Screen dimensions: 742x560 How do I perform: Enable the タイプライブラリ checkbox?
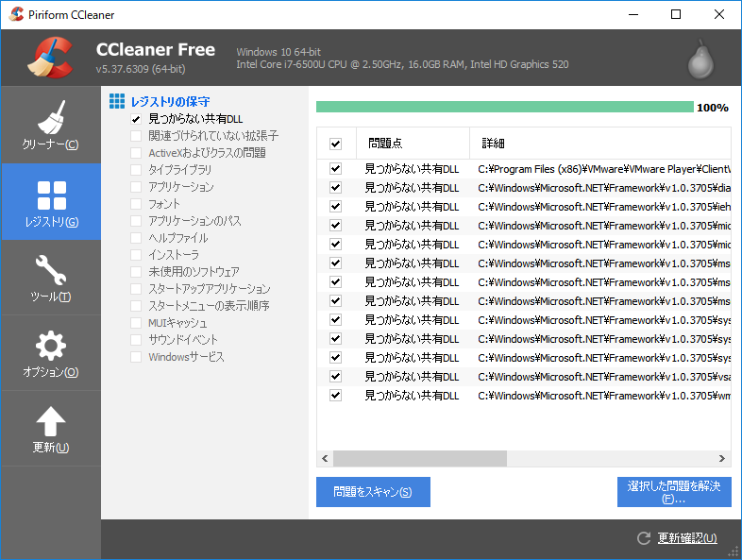(x=136, y=170)
